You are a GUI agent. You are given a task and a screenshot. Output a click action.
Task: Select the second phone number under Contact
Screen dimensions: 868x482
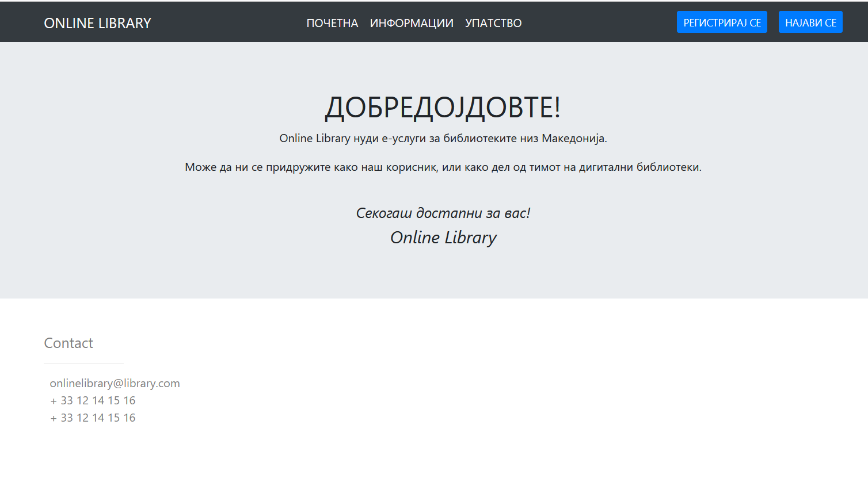tap(93, 418)
